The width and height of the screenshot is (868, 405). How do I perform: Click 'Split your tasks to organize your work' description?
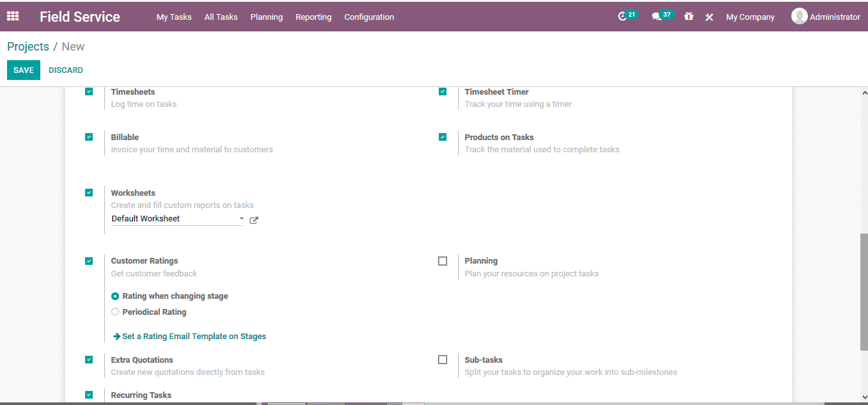[x=571, y=372]
